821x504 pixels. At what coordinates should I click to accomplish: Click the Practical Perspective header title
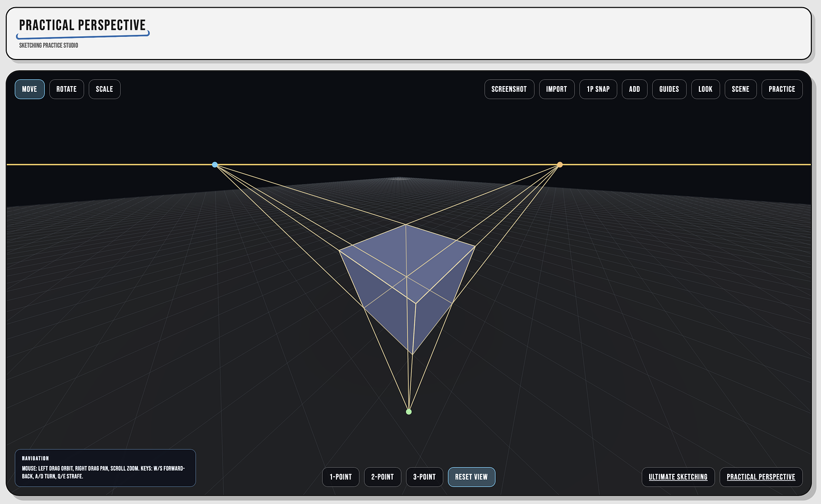(x=83, y=25)
